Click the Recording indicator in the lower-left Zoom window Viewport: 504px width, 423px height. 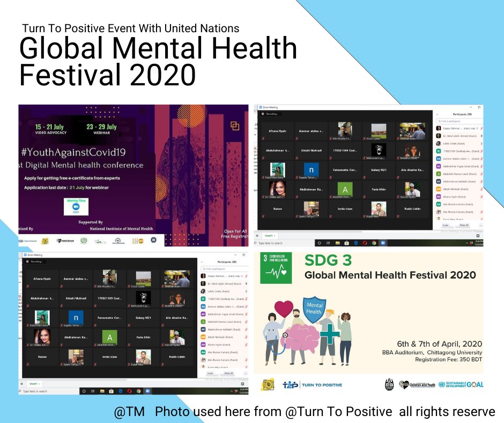pos(35,261)
